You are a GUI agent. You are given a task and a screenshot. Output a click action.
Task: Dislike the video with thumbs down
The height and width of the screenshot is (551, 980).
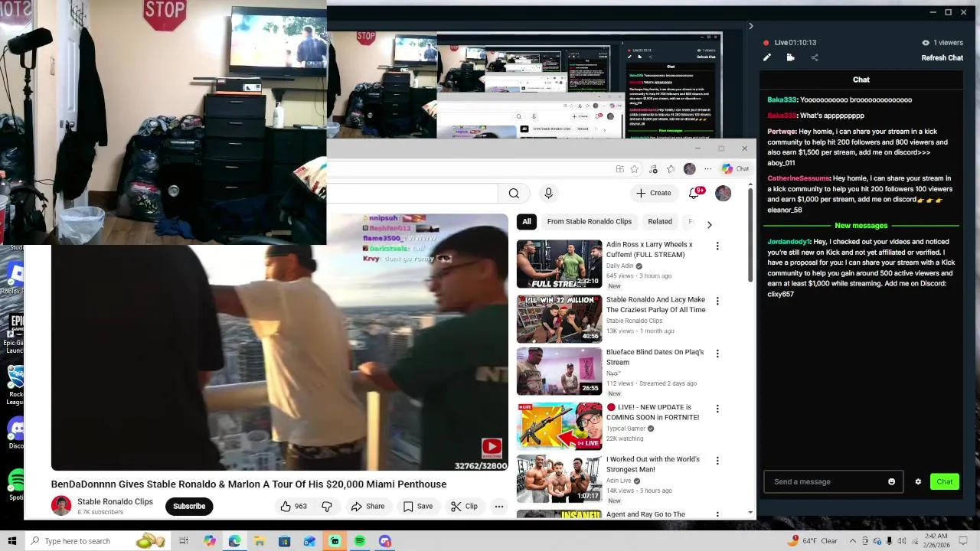[327, 506]
